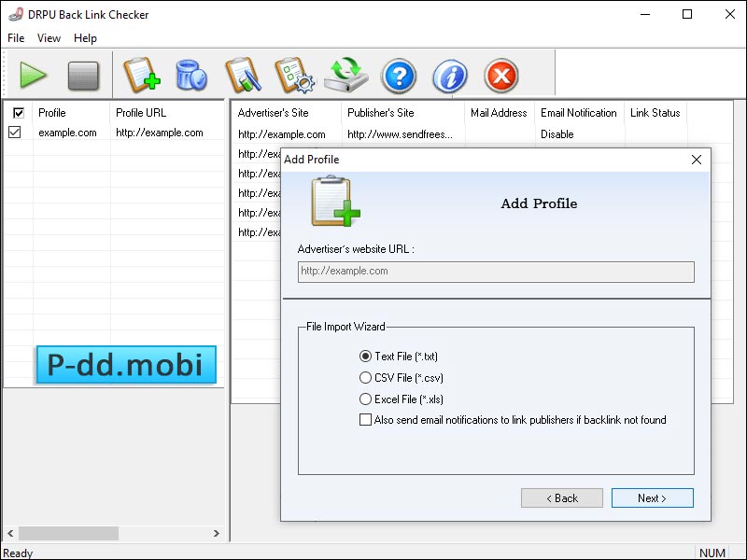Select the Text File (*.txt) option
747x560 pixels.
[x=366, y=357]
